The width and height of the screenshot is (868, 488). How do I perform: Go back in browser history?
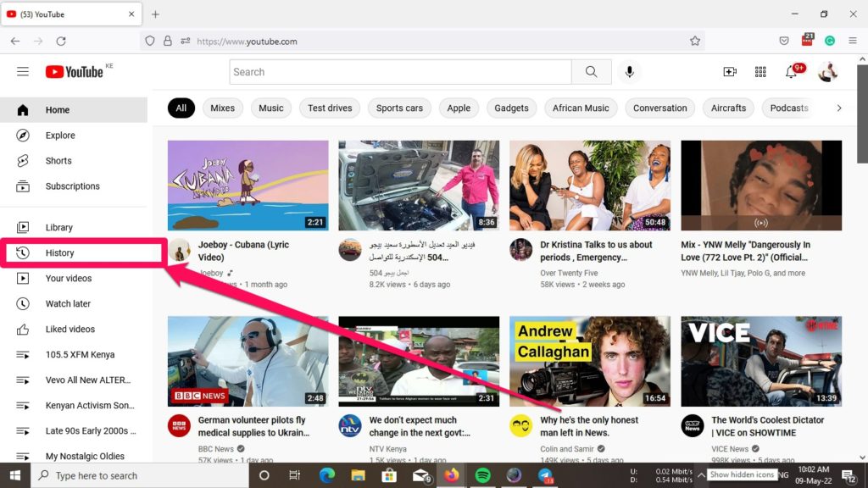click(15, 41)
